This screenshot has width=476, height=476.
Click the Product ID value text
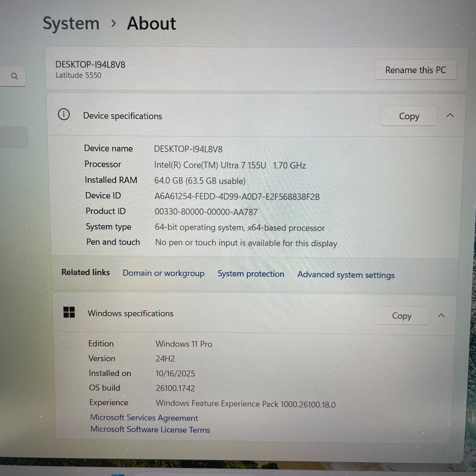click(x=206, y=212)
